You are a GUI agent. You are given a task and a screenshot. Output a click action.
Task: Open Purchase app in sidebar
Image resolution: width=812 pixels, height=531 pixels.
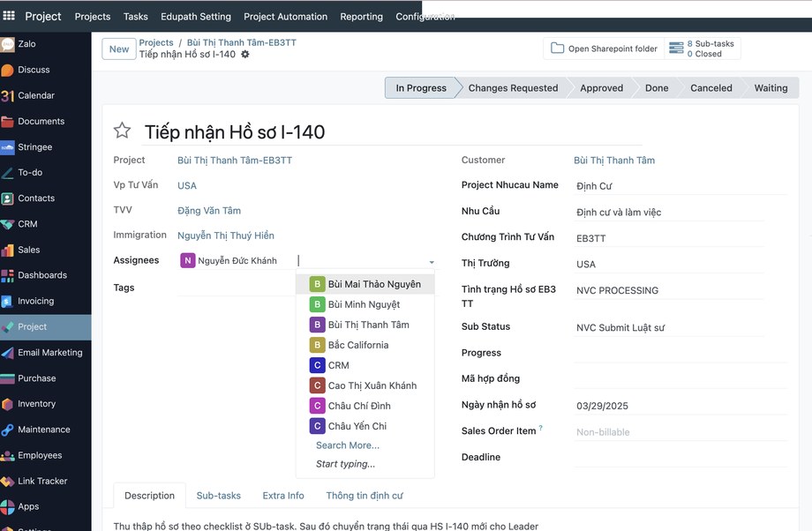coord(46,378)
